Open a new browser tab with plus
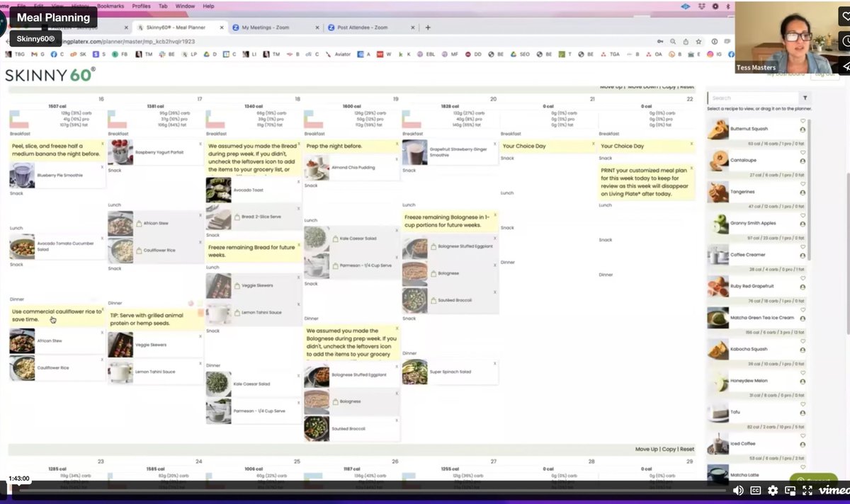The width and height of the screenshot is (850, 504). 428,28
